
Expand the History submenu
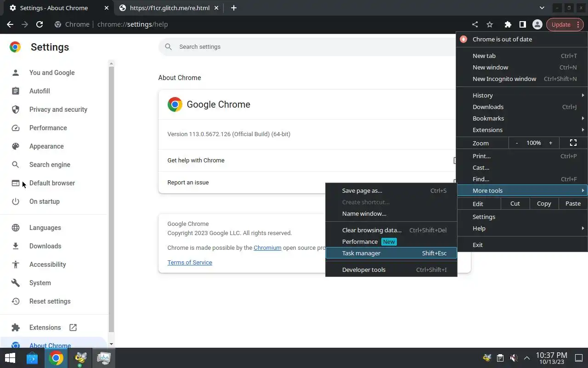tap(522, 95)
